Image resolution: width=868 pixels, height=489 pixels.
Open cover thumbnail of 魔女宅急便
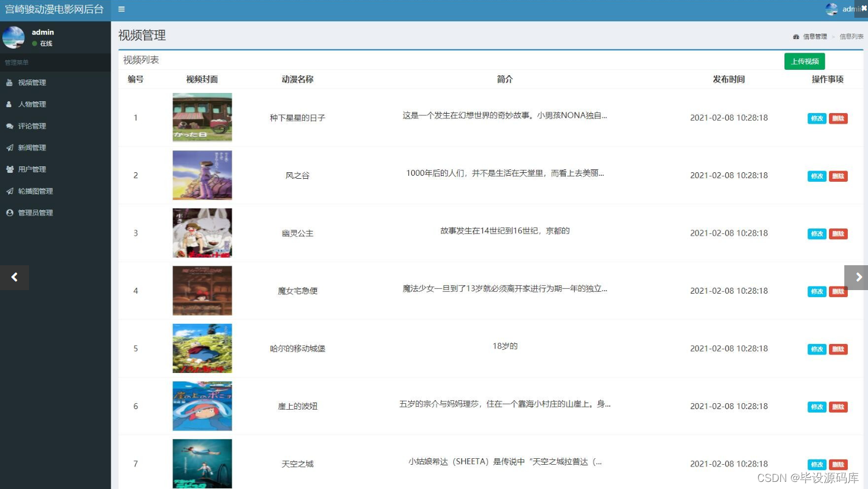202,291
